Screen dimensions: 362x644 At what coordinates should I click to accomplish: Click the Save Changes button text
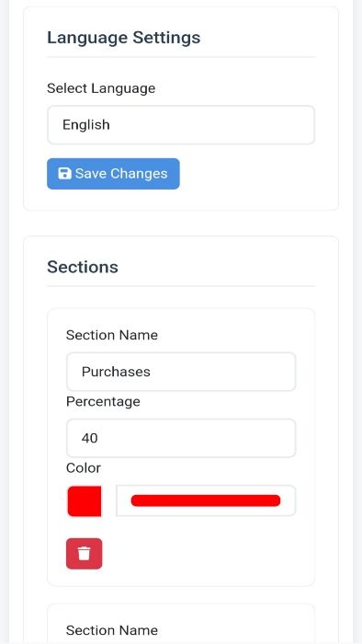(x=121, y=173)
